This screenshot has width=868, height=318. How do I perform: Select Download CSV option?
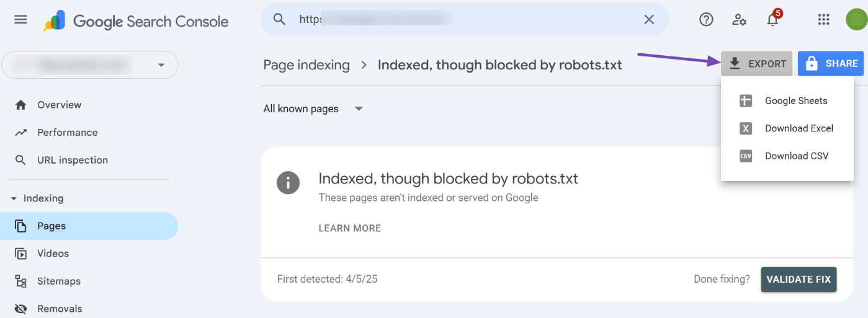[796, 156]
